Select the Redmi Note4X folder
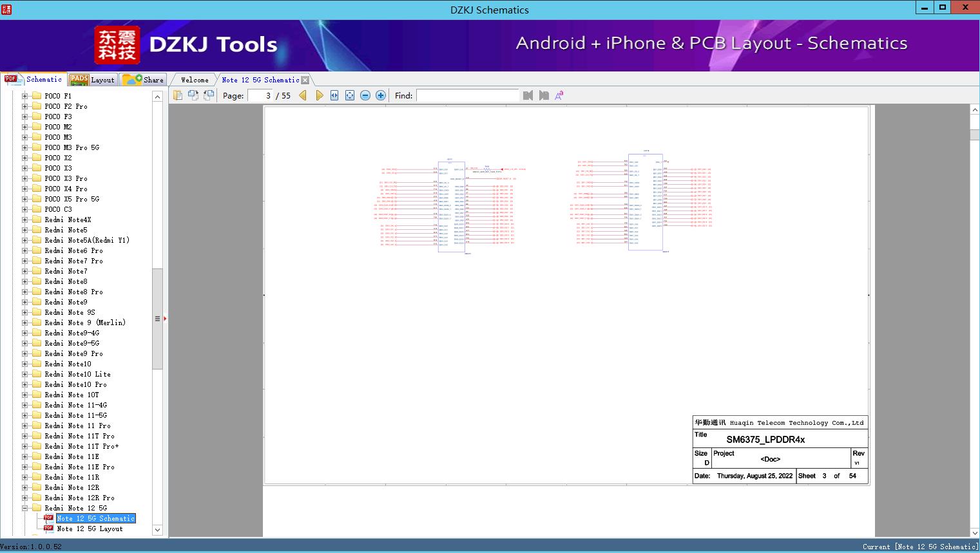The width and height of the screenshot is (980, 553). (68, 220)
